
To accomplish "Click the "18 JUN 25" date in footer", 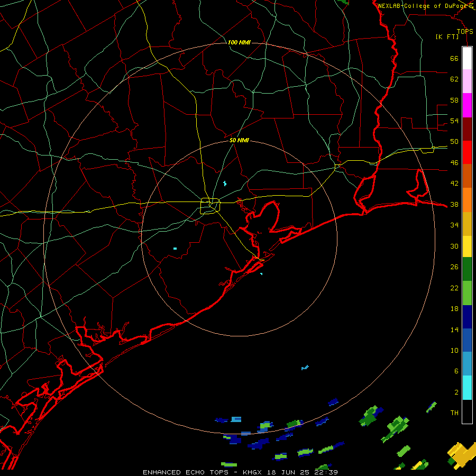I will coord(288,472).
